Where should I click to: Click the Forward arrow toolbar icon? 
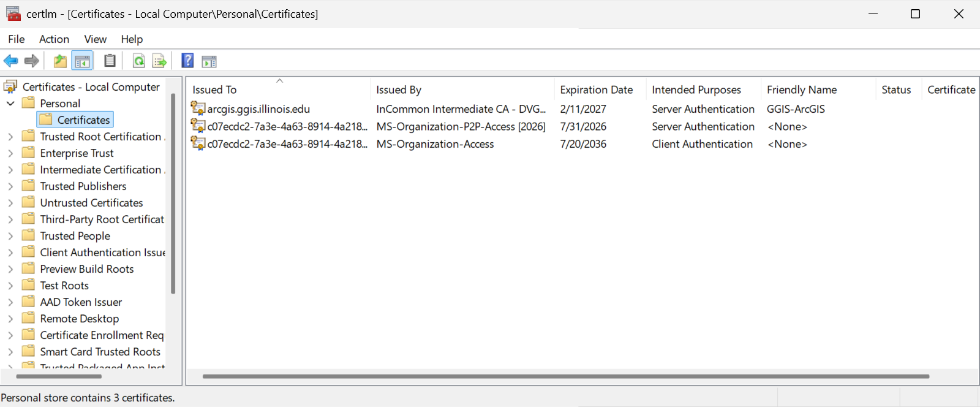tap(32, 61)
